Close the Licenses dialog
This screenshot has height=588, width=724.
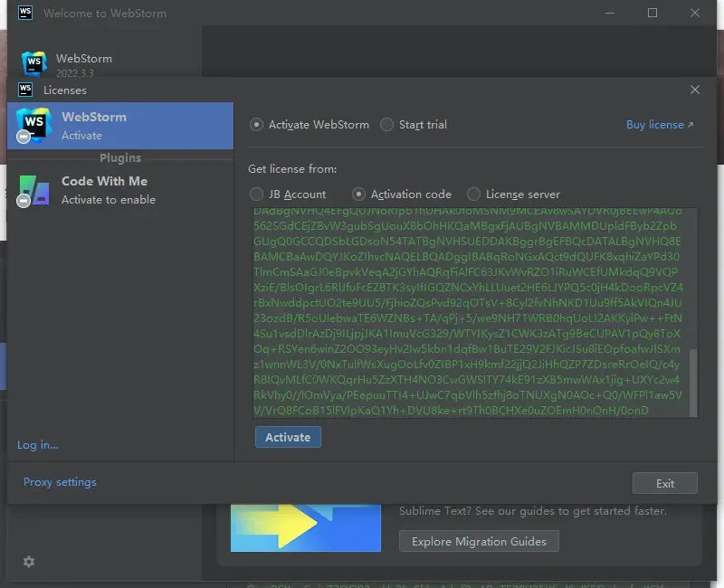695,90
